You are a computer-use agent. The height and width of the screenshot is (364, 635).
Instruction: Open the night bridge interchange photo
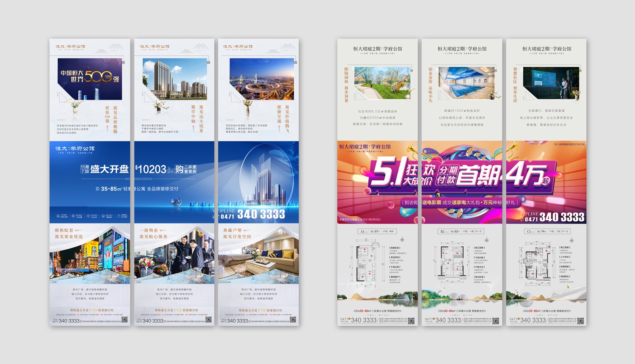pyautogui.click(x=261, y=79)
